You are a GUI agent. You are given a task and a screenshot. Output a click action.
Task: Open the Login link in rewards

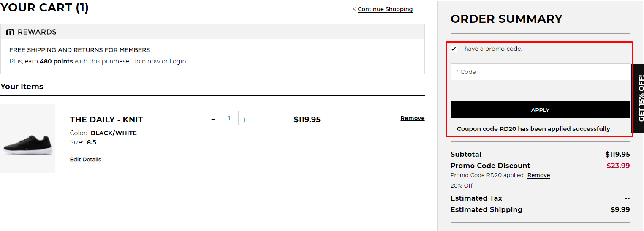(x=178, y=61)
